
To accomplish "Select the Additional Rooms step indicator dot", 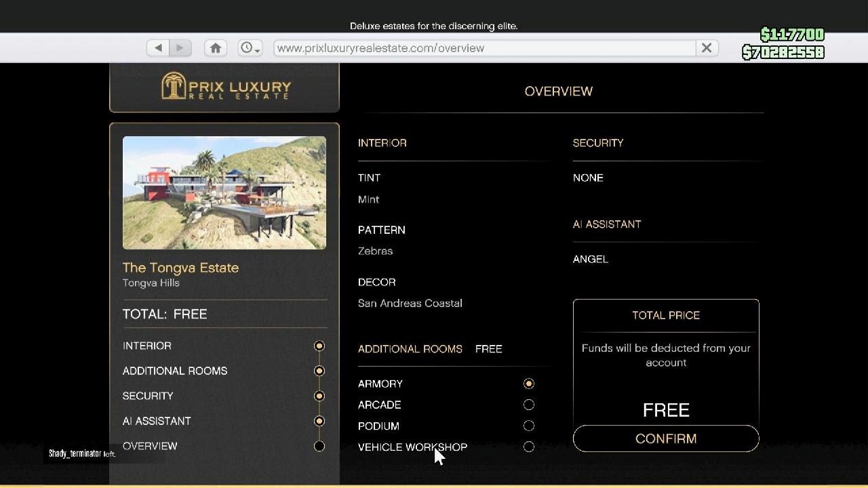I will [319, 371].
